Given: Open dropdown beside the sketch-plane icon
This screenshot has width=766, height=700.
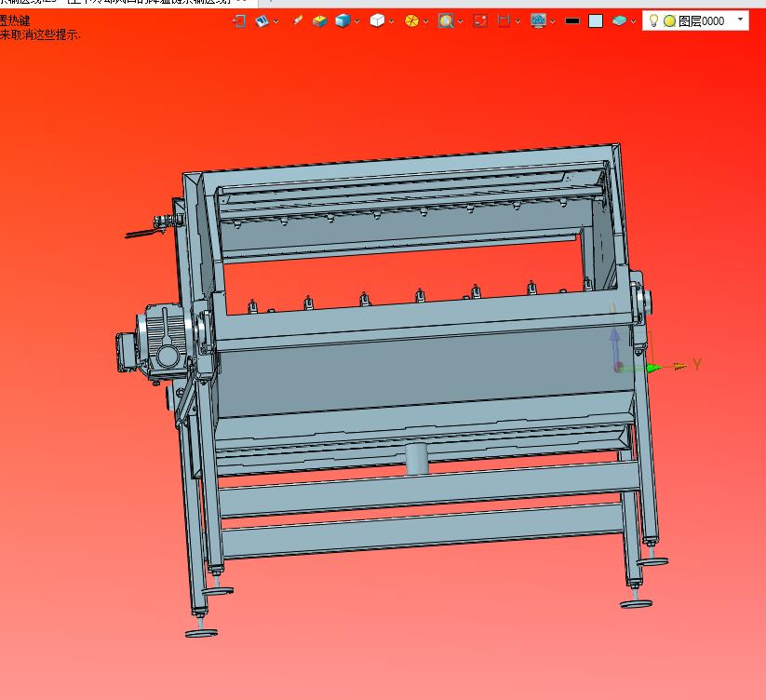Looking at the screenshot, I should tap(276, 21).
